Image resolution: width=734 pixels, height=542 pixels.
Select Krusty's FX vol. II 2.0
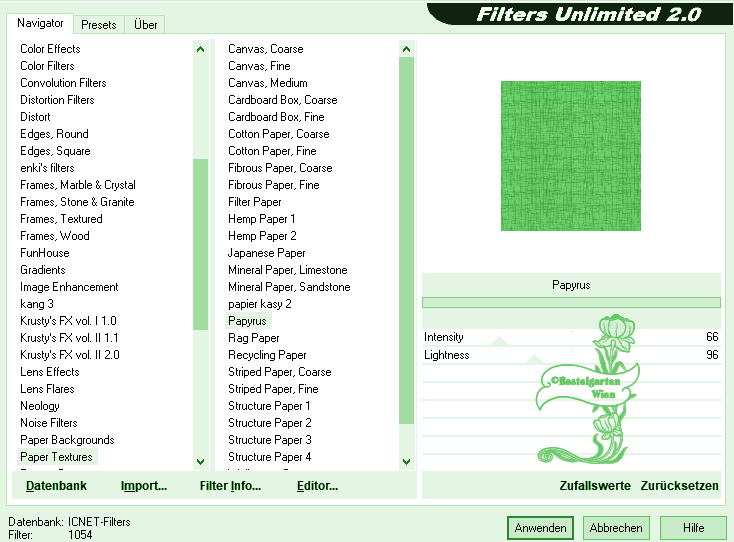click(70, 355)
